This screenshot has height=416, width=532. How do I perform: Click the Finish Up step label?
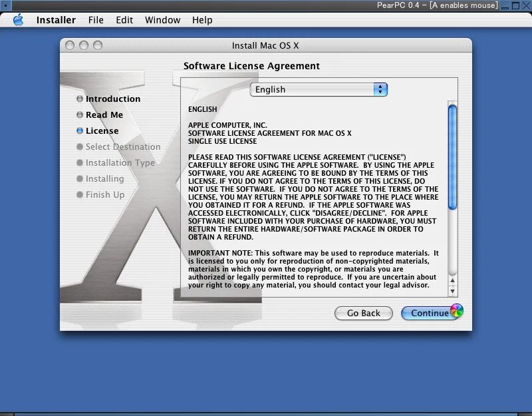tap(105, 195)
